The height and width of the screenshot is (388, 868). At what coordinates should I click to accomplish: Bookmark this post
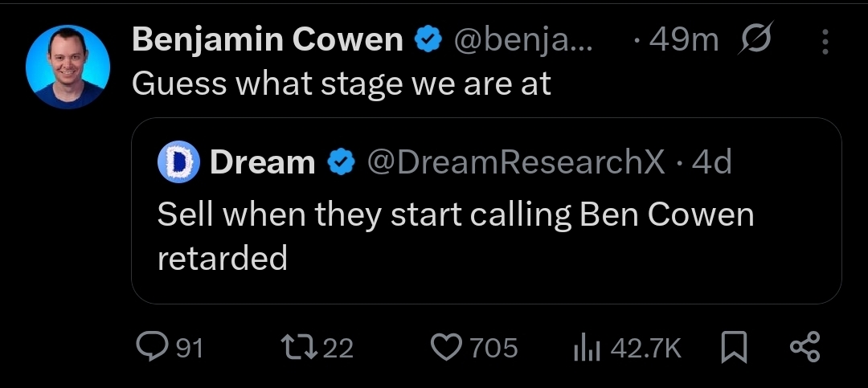tap(735, 348)
